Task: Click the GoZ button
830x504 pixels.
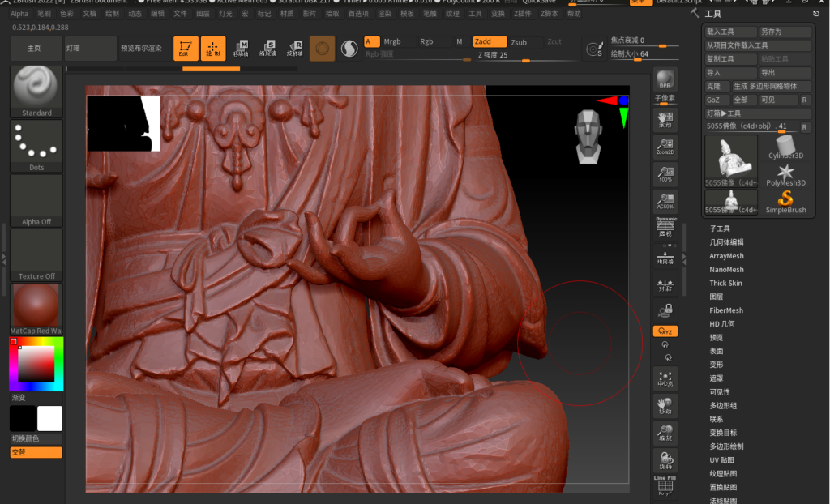Action: click(717, 100)
